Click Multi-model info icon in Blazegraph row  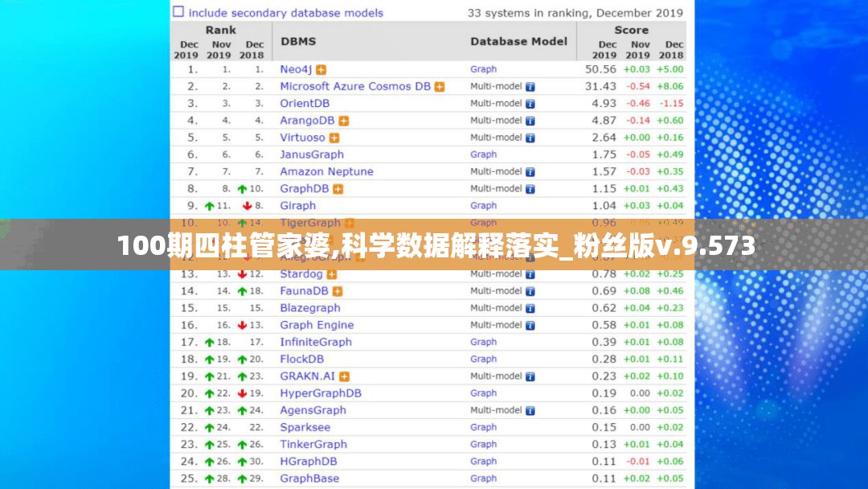click(x=530, y=309)
